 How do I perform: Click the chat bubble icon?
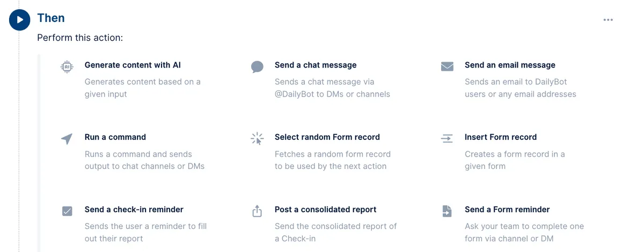(x=257, y=66)
